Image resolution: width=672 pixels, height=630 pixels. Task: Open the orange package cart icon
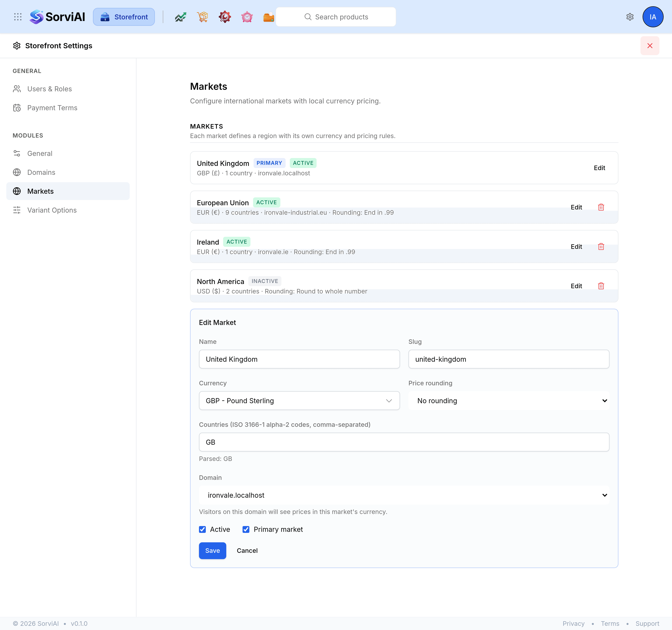202,17
